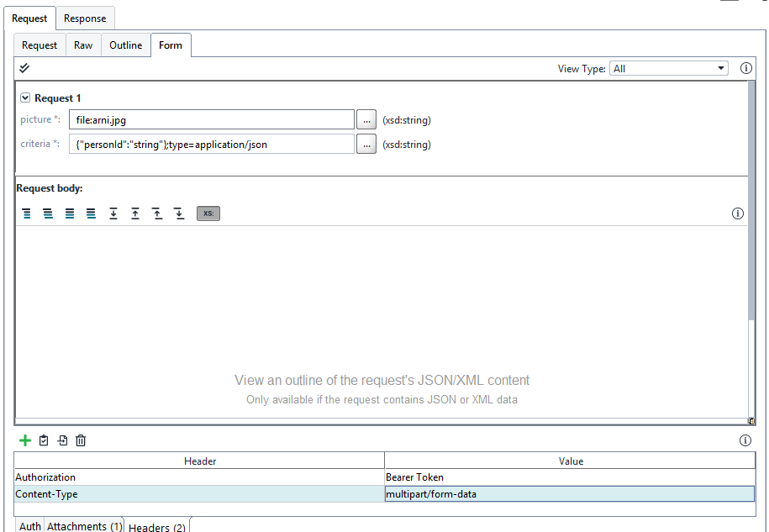The height and width of the screenshot is (532, 769).
Task: Toggle the xs: prefix button
Action: coord(208,213)
